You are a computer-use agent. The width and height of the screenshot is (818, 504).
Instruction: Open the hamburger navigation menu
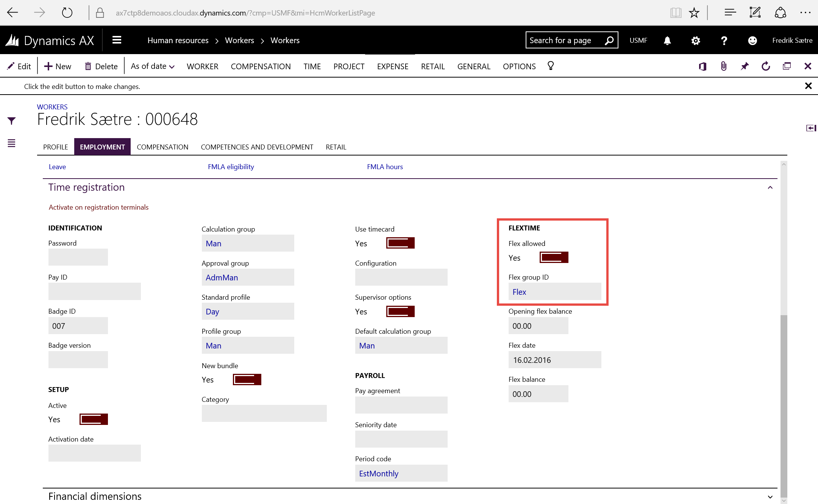click(x=117, y=40)
